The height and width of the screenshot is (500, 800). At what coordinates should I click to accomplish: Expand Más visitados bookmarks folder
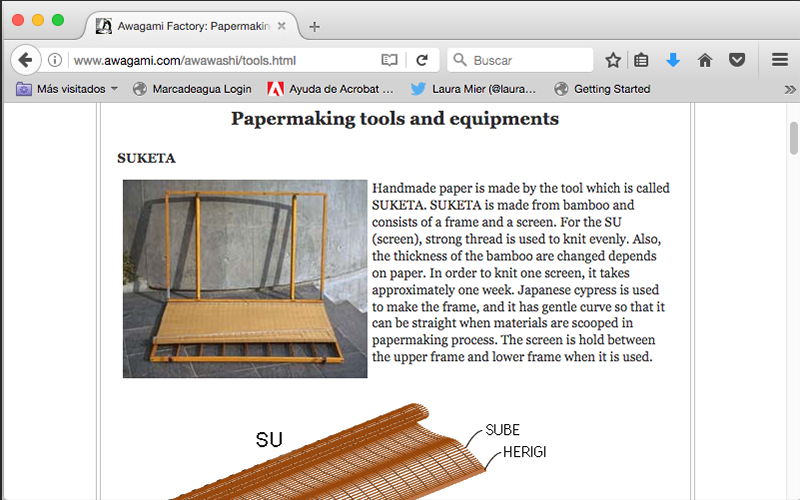tap(67, 89)
